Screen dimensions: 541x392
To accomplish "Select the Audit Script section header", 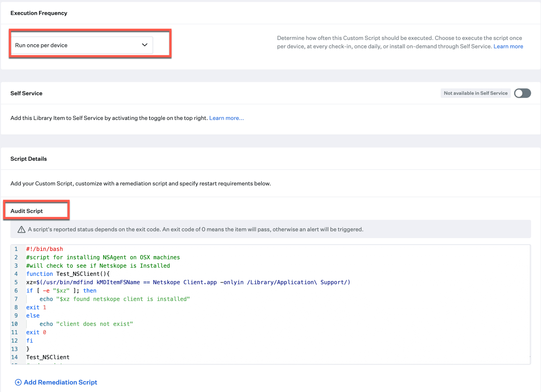I will pyautogui.click(x=26, y=211).
